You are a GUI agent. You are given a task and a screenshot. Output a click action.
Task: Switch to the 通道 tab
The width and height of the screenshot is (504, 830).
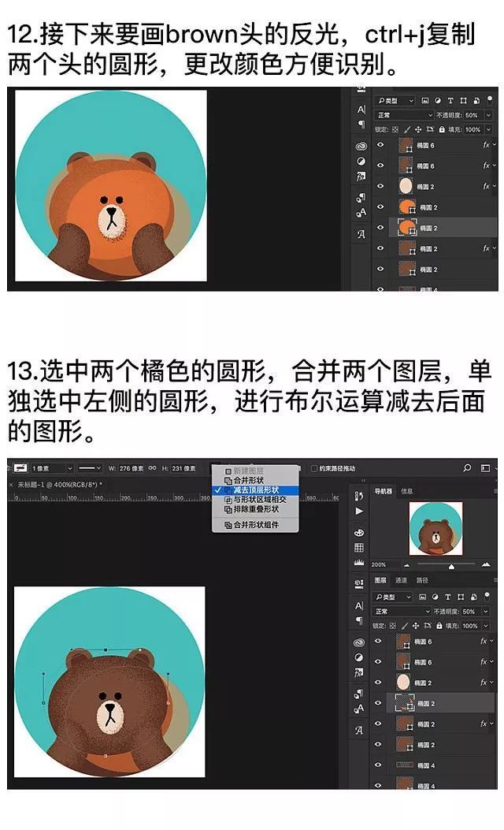[x=401, y=580]
